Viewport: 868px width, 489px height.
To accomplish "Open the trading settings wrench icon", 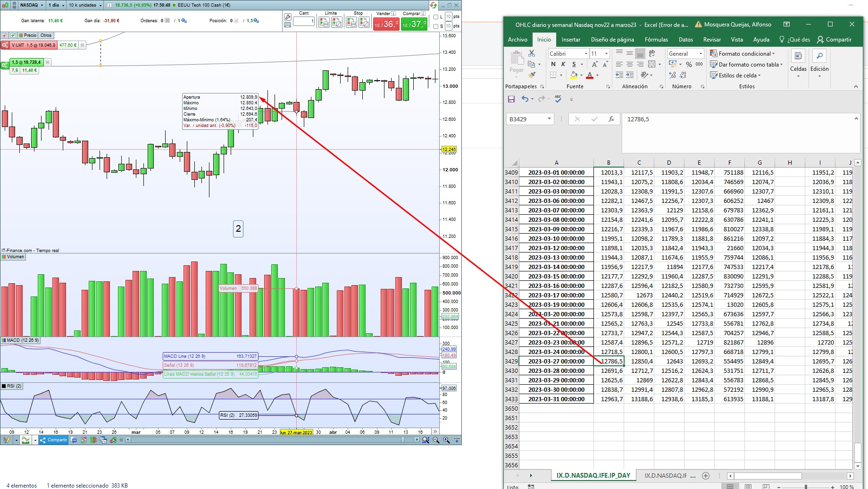I will tap(288, 17).
